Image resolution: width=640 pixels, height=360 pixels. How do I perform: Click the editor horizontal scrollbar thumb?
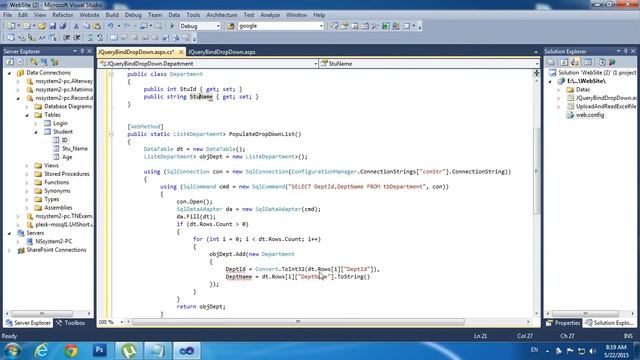click(298, 322)
